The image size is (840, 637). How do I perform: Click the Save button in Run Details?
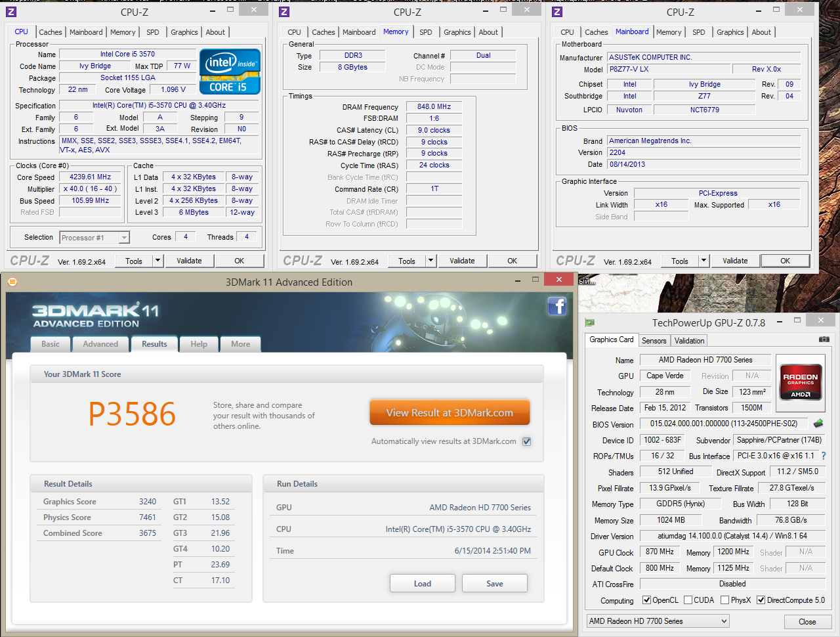pos(495,583)
